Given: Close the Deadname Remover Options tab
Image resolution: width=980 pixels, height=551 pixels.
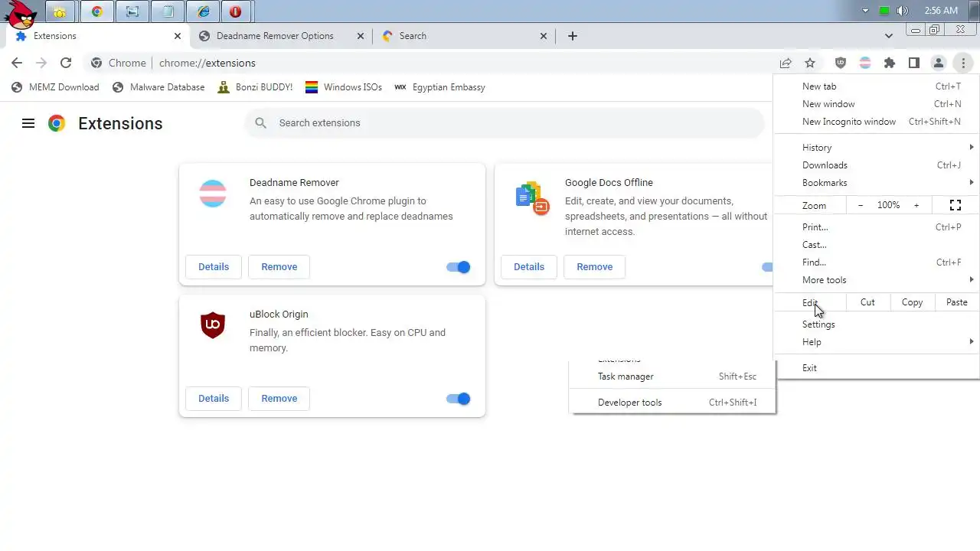Looking at the screenshot, I should tap(361, 36).
